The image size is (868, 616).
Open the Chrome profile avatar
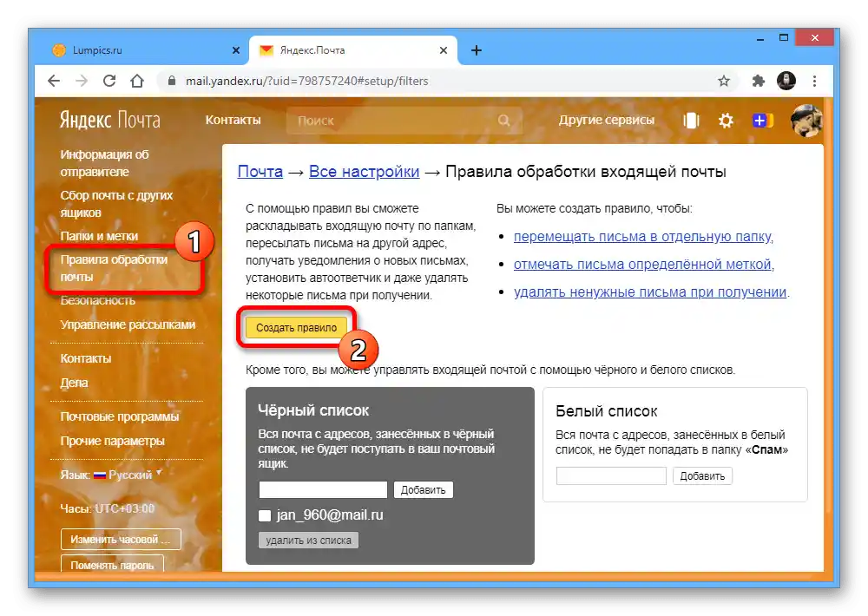(786, 81)
